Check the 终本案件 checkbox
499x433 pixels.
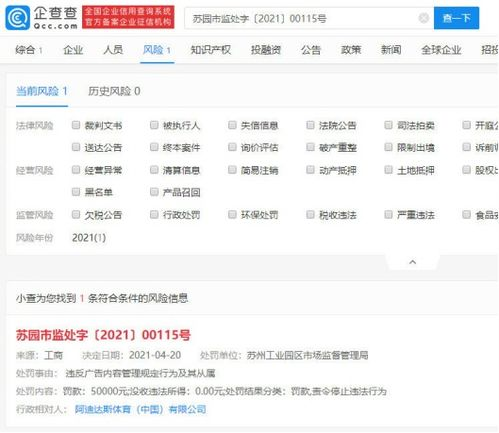tap(154, 147)
